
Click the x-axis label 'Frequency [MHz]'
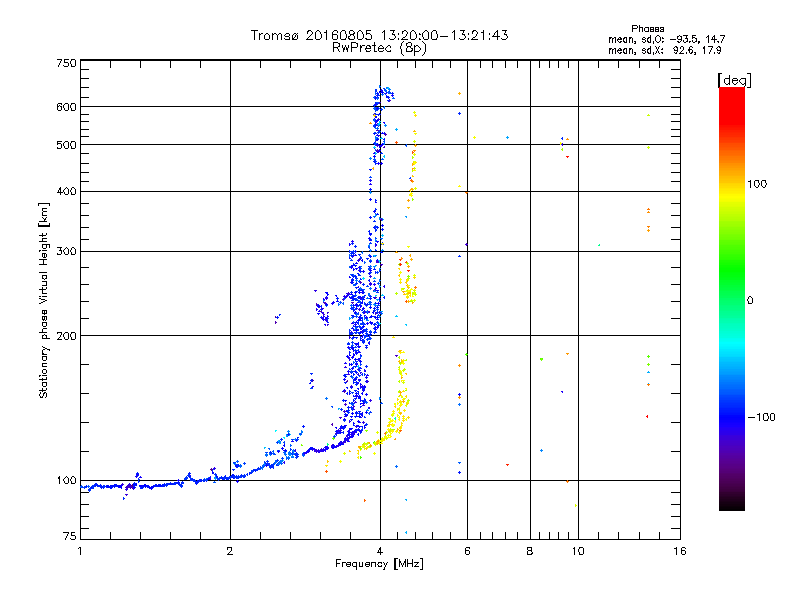click(x=379, y=564)
